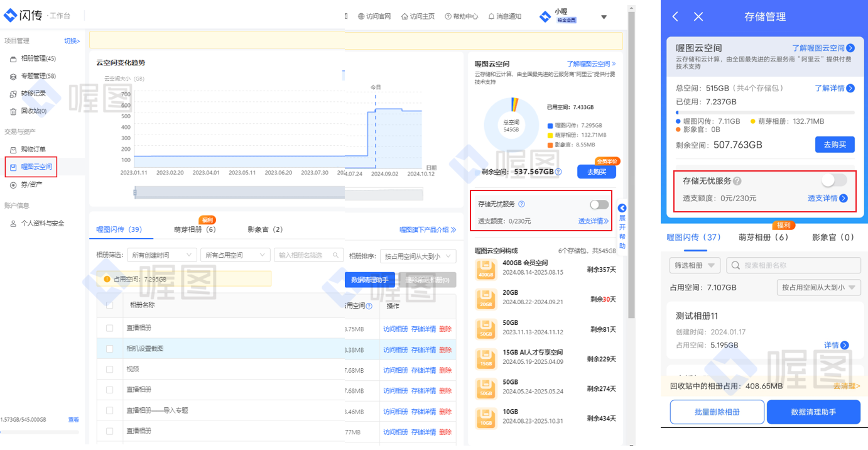Click mobile 存储无忧服务 help icon
The height and width of the screenshot is (450, 868).
click(x=737, y=181)
